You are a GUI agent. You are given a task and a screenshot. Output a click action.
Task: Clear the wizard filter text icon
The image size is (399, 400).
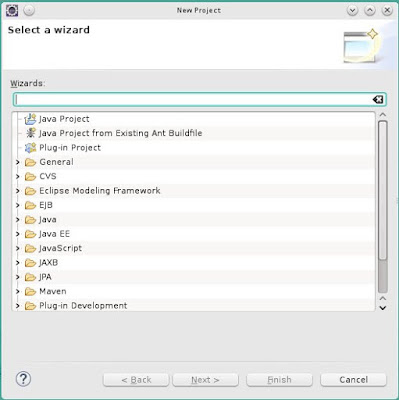pyautogui.click(x=378, y=99)
